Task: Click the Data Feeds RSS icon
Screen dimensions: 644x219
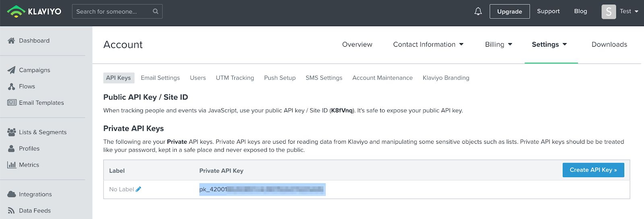Action: click(11, 211)
